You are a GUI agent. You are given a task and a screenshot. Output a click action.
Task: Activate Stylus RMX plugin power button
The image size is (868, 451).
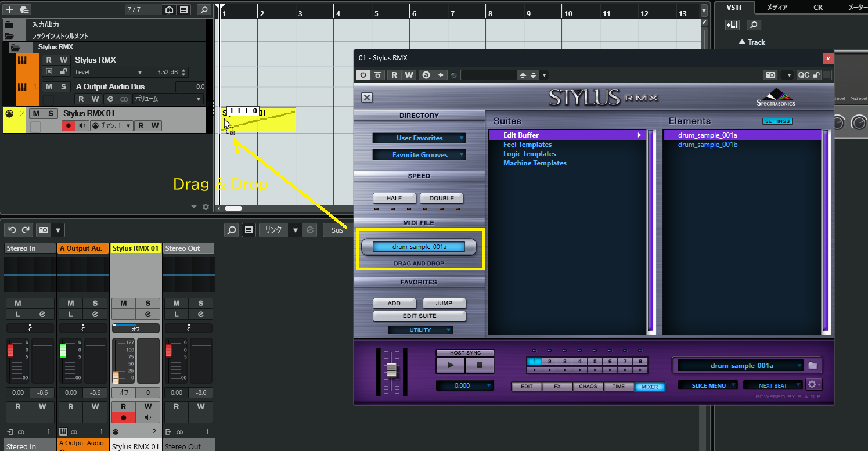(x=363, y=75)
